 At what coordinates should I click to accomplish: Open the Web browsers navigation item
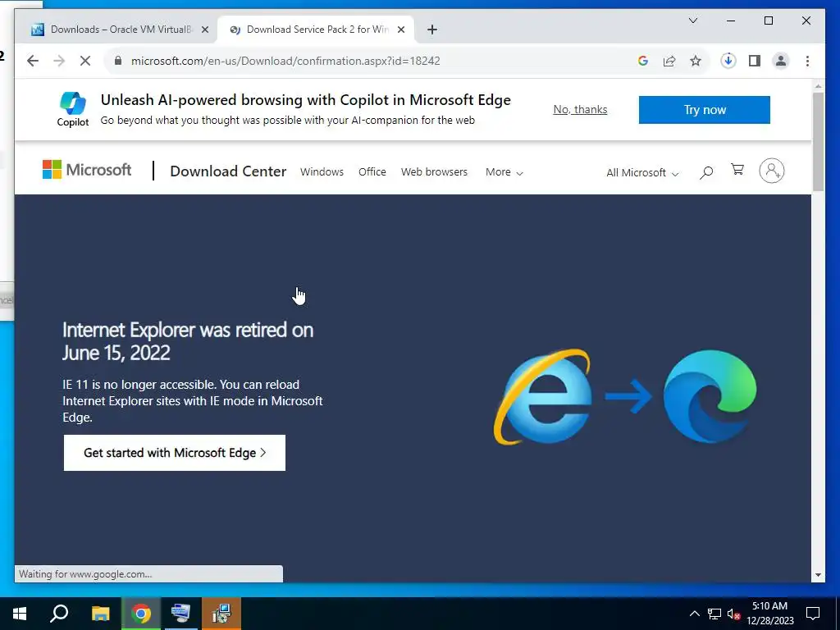point(435,172)
